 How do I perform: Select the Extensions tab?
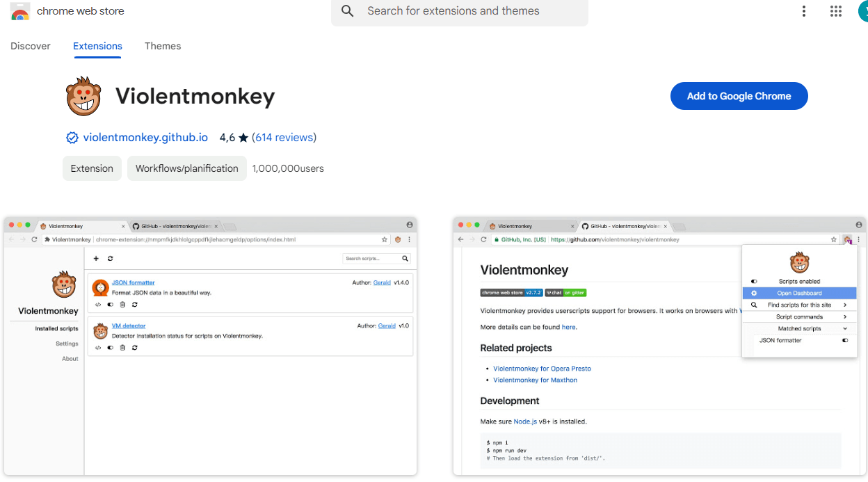click(x=97, y=46)
